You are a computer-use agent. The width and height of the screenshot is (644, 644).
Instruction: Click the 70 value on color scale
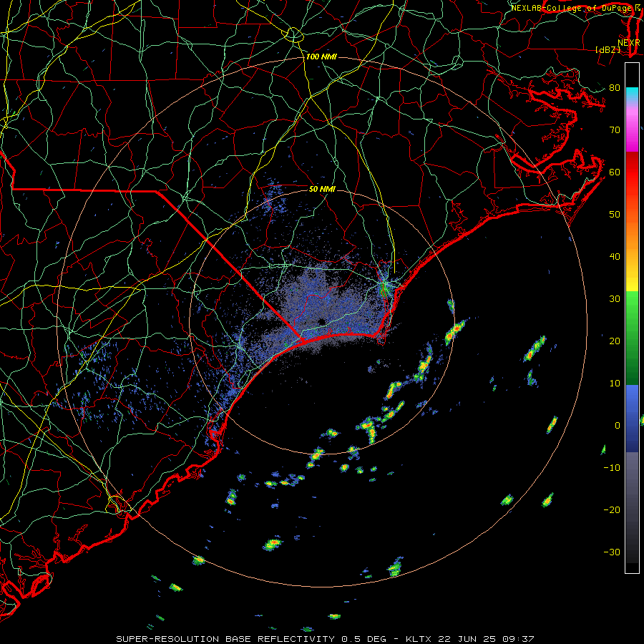615,130
